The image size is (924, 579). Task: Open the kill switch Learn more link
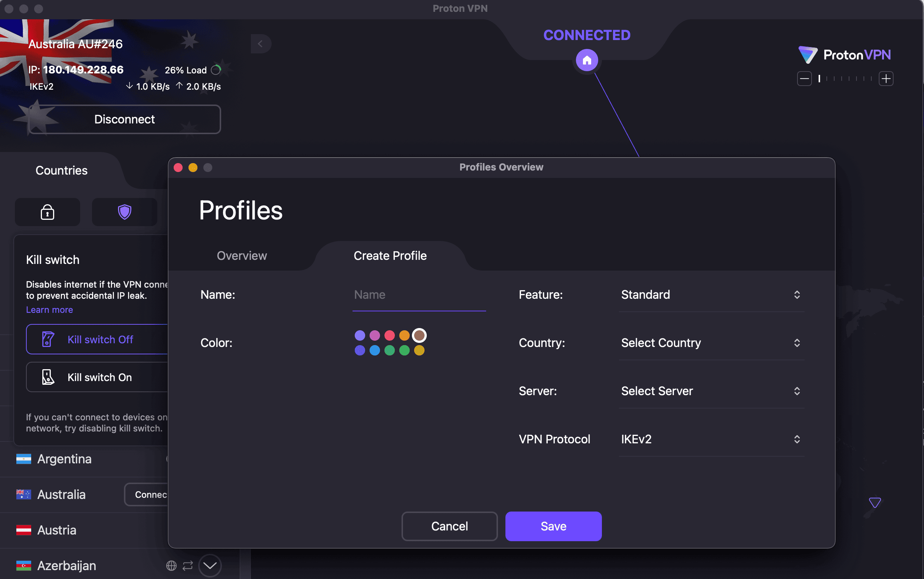(x=49, y=310)
